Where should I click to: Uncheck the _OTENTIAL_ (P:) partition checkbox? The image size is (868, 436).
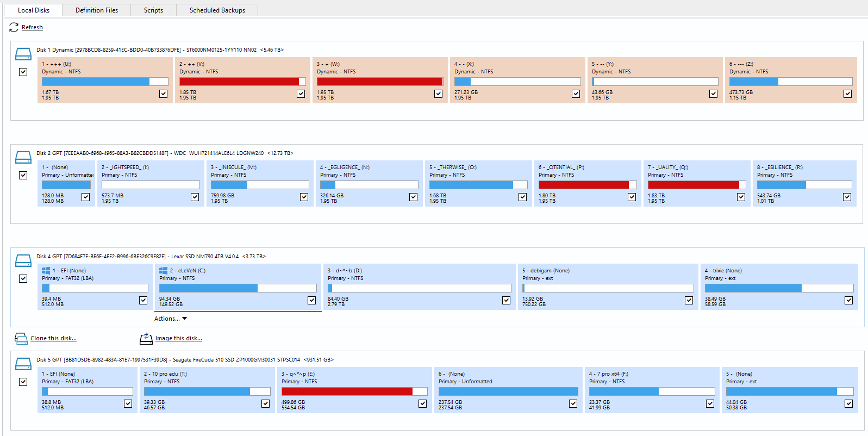click(x=632, y=197)
